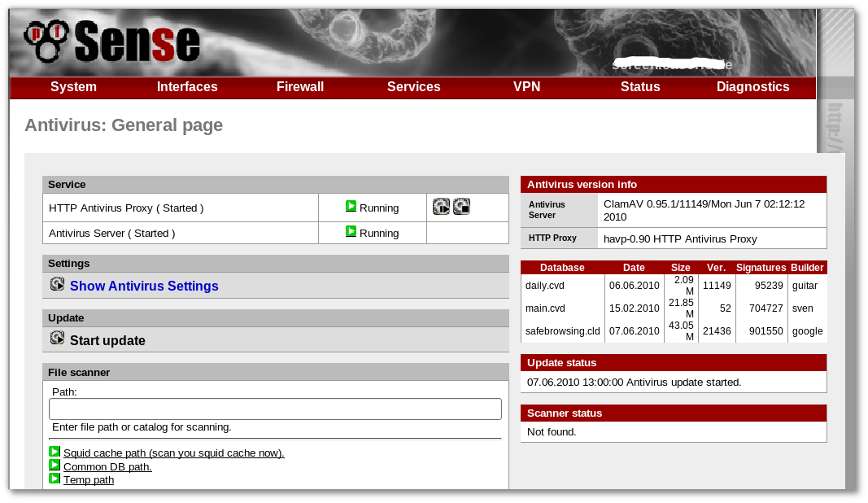This screenshot has width=868, height=503.
Task: Click the havp-0.90 HTTP Antivirus Proxy text
Action: (680, 238)
